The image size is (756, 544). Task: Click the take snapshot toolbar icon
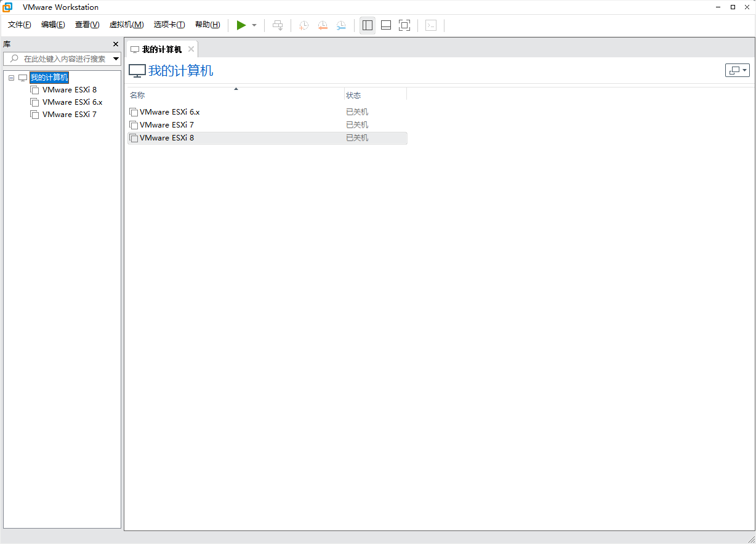pos(304,25)
